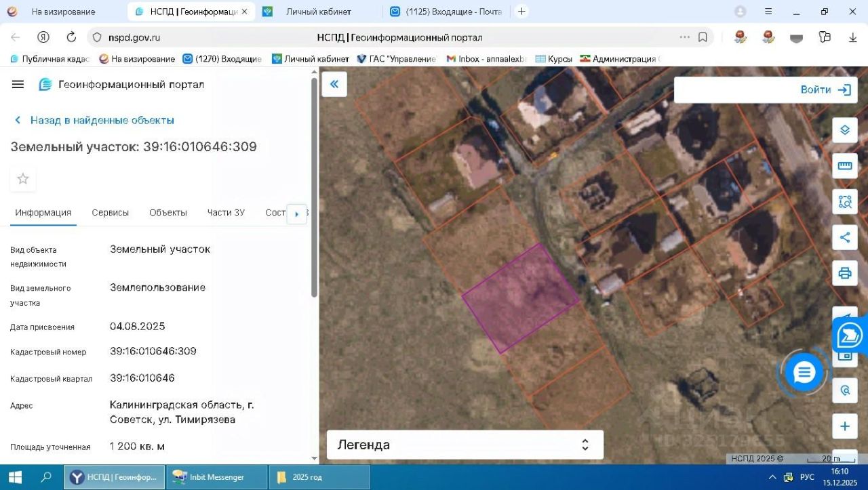Switch to the Личный кабинет browser tab

click(x=318, y=12)
